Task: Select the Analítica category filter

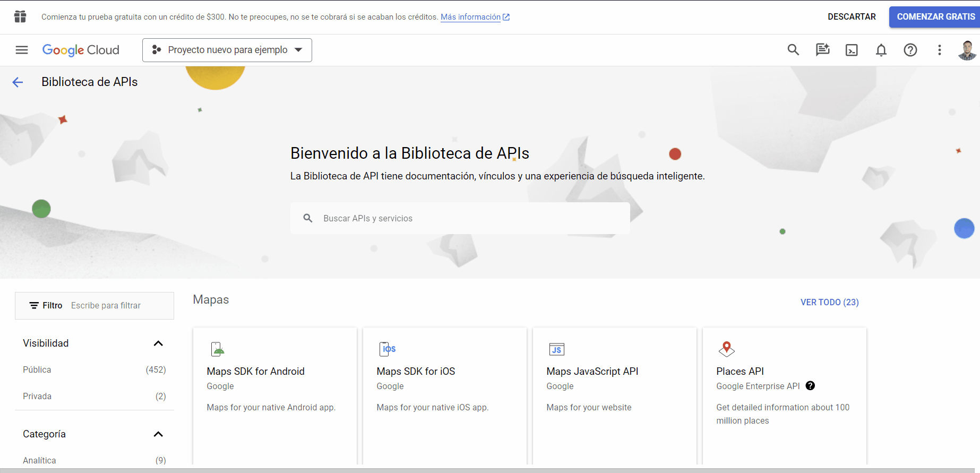Action: point(39,460)
